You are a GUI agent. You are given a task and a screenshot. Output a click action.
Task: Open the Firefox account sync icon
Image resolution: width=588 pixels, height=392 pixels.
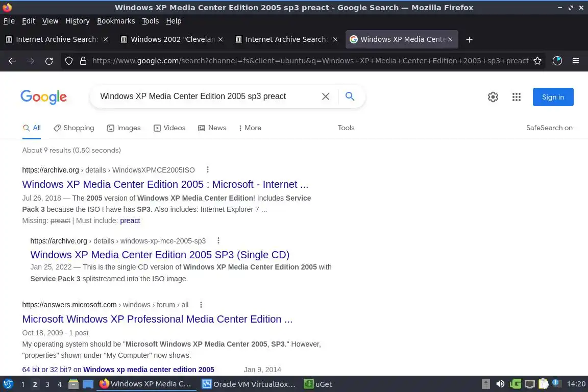(557, 61)
